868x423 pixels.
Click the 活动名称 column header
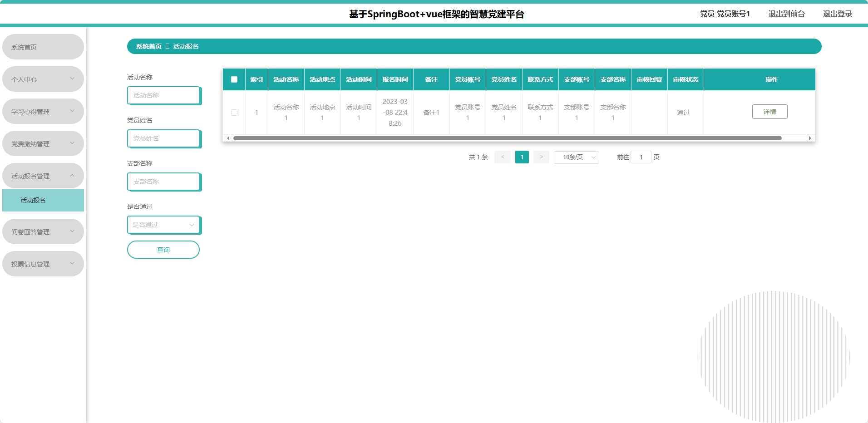(286, 79)
